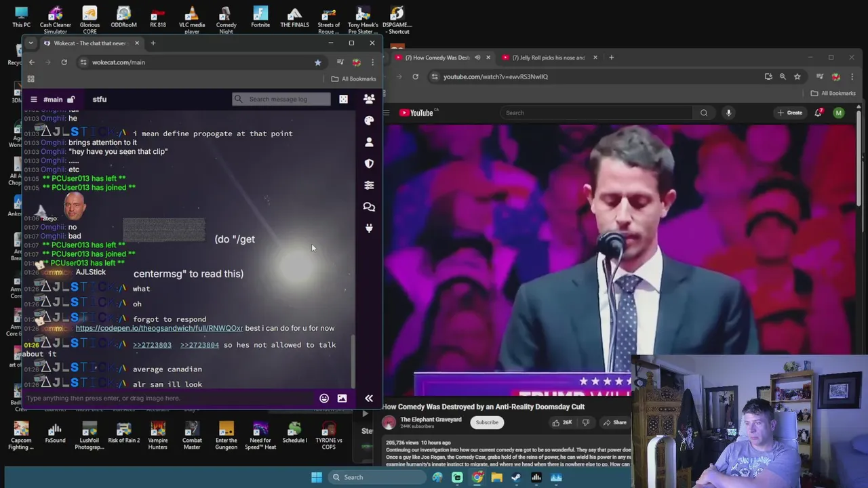Mute the How Comedy Was Destroyed tab audio
The width and height of the screenshot is (868, 488).
pos(477,58)
